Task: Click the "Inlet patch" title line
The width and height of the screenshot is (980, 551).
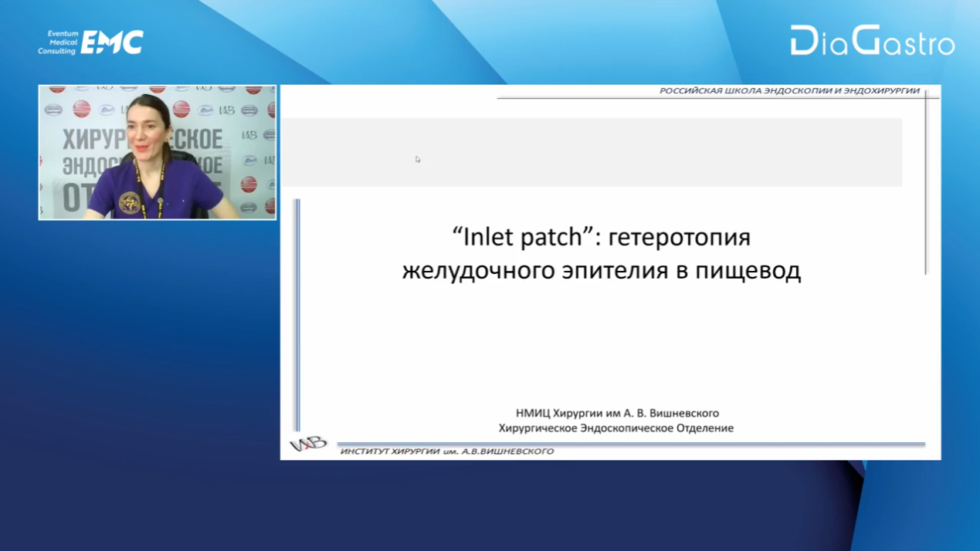Action: [601, 237]
